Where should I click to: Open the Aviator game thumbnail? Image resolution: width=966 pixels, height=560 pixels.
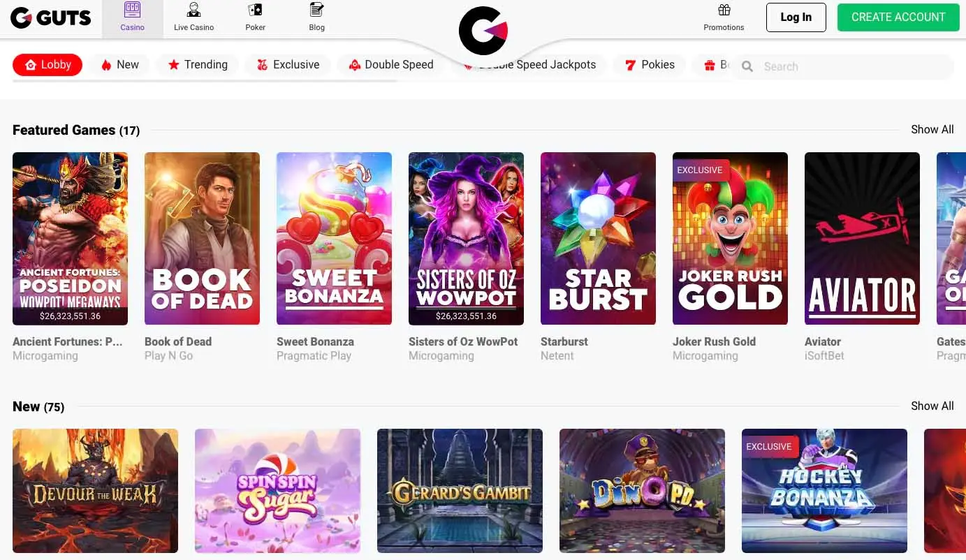(x=862, y=239)
